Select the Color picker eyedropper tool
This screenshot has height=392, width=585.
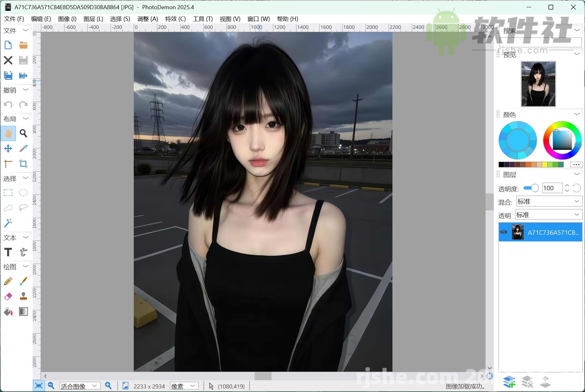pos(23,149)
